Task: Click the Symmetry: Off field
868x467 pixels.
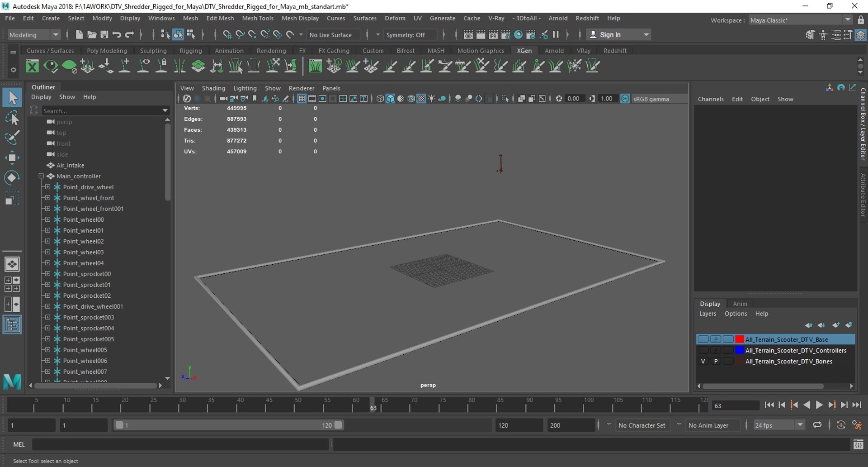Action: (410, 35)
